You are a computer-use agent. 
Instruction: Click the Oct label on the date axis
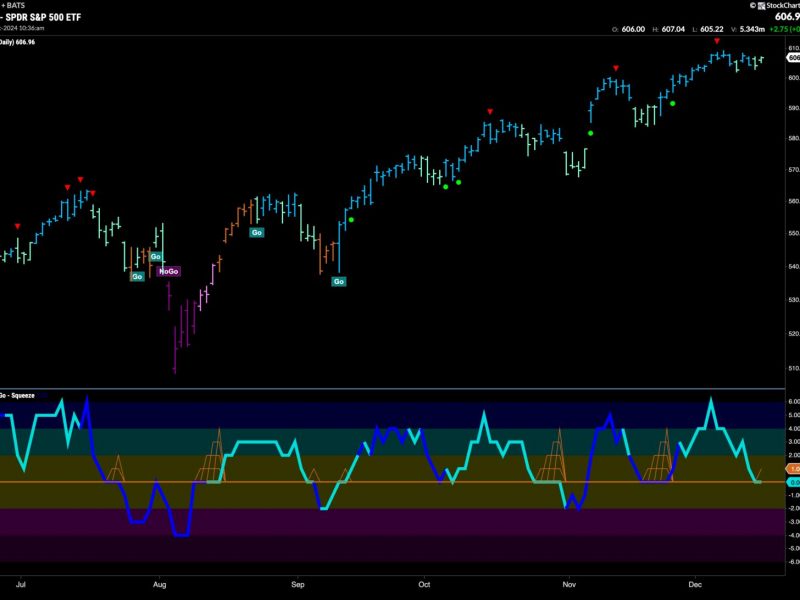(x=424, y=584)
